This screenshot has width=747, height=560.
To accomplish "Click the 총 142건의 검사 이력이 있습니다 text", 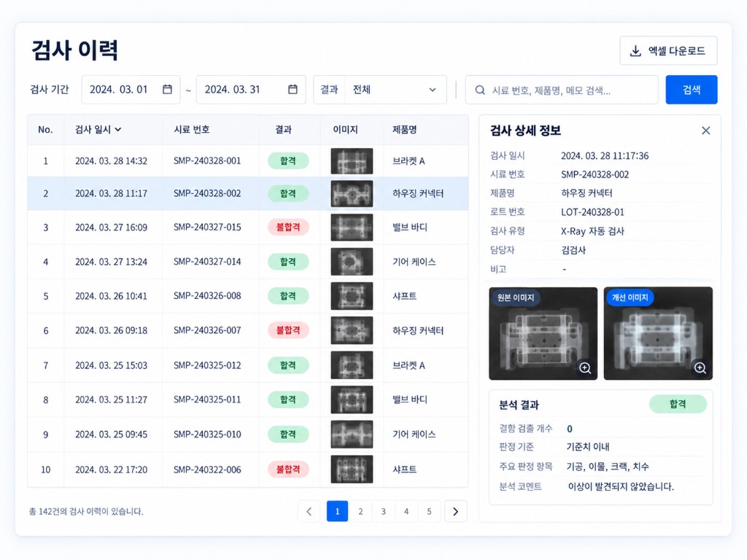I will [86, 511].
